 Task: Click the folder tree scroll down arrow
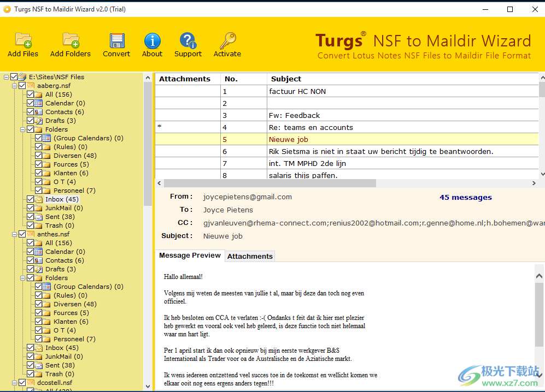[148, 386]
